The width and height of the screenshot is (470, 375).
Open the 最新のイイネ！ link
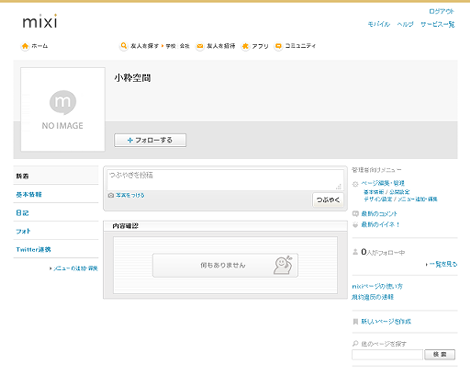pos(380,225)
